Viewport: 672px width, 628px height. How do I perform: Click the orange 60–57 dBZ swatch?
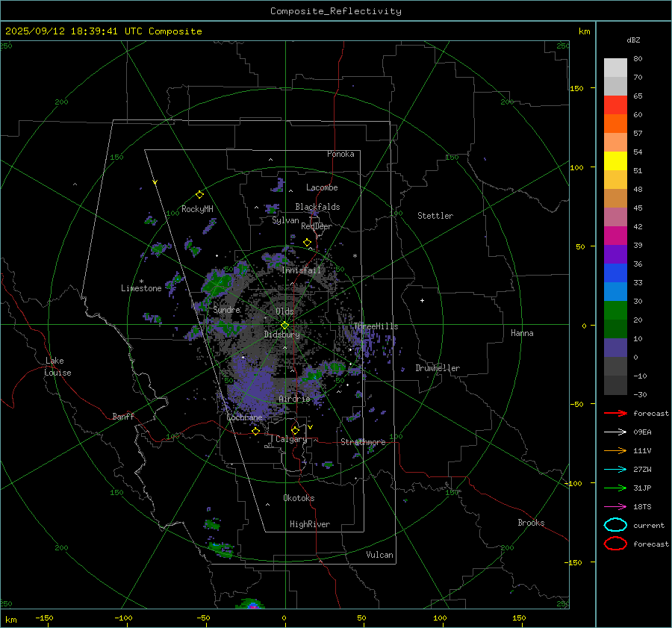point(615,123)
